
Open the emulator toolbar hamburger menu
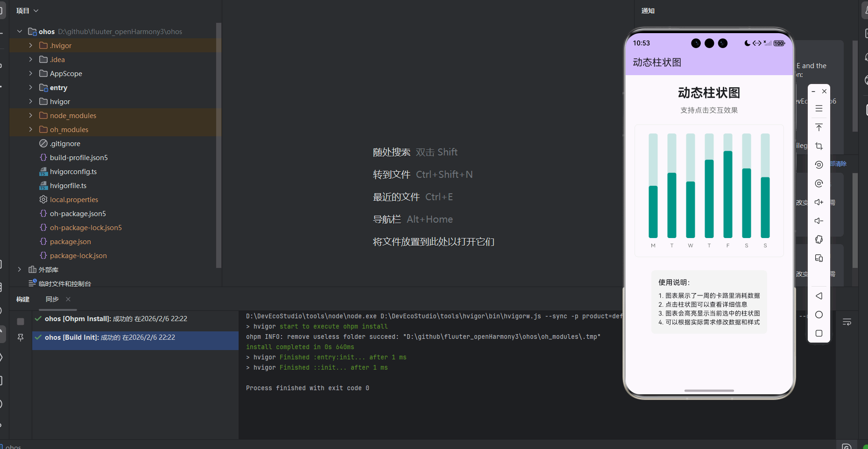[819, 108]
